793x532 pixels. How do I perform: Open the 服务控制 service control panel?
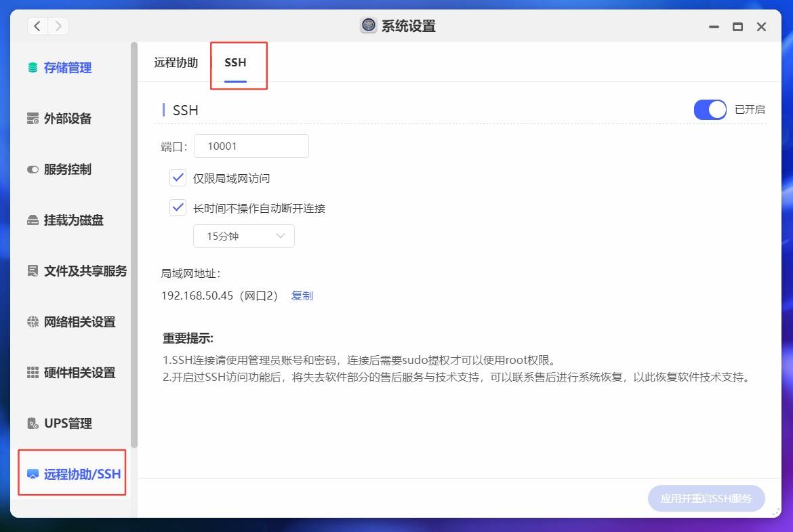click(65, 169)
